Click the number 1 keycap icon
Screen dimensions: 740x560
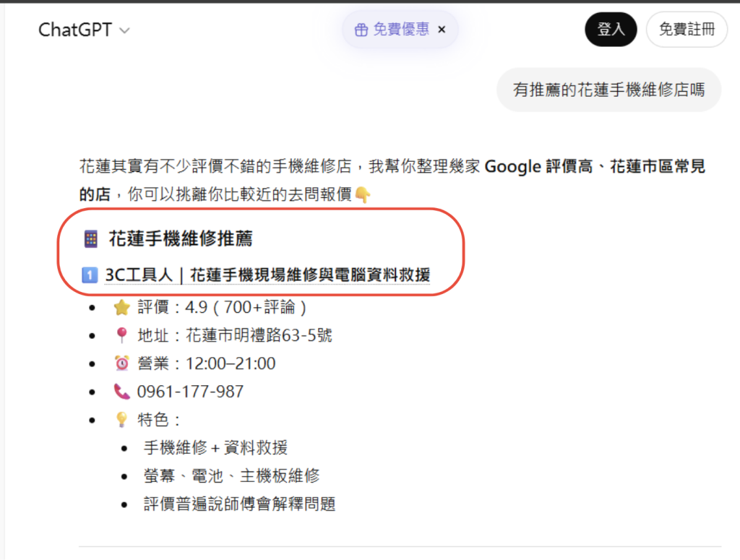coord(90,275)
